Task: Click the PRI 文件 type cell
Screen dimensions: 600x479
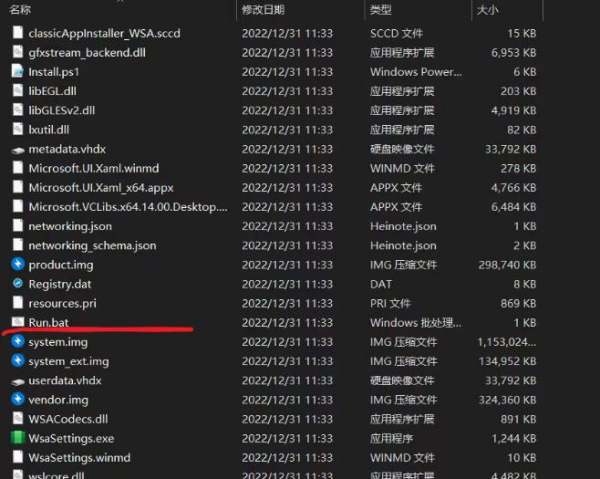Action: (x=390, y=303)
